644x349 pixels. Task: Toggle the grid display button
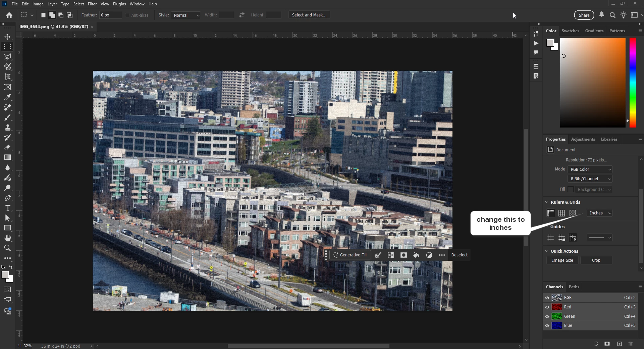pyautogui.click(x=562, y=213)
